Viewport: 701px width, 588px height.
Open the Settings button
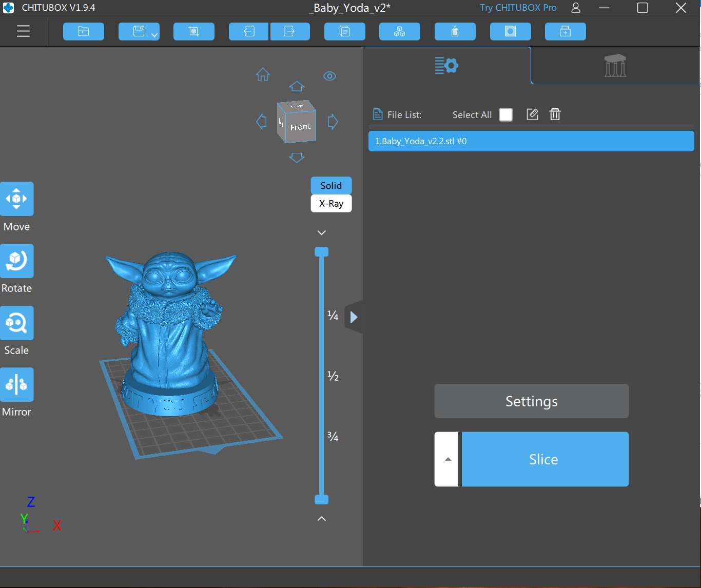531,401
